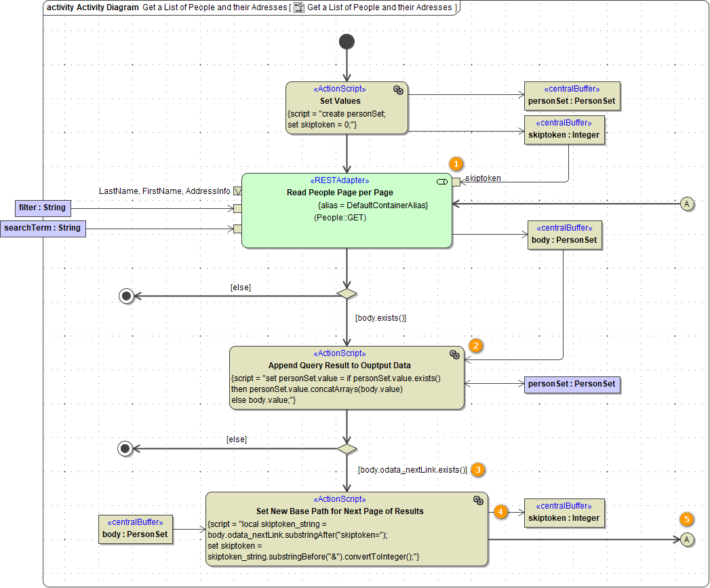The height and width of the screenshot is (588, 710).
Task: Click gear icon on Set New Base Path action
Action: click(478, 500)
